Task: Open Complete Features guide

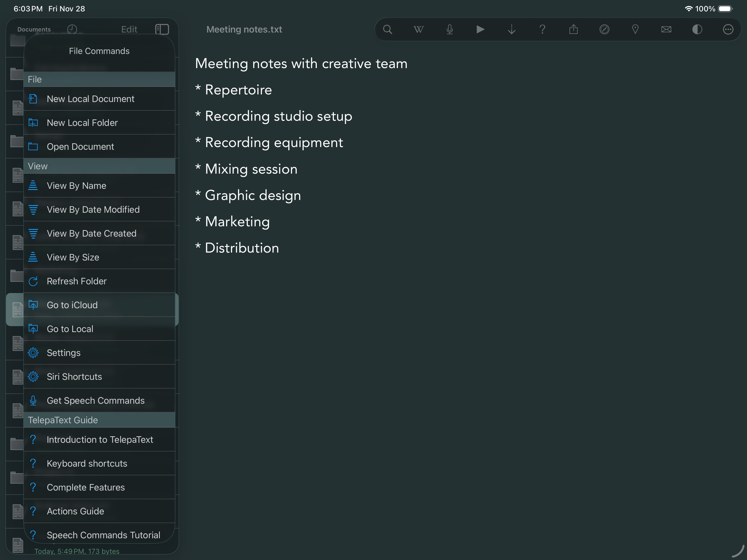Action: 99,487
